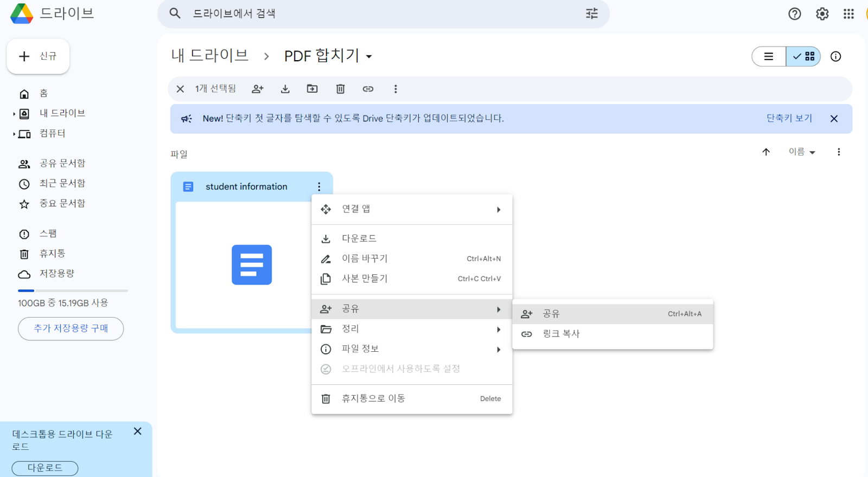Viewport: 868px width, 477px height.
Task: Click the Google Drive logo
Action: 22,14
